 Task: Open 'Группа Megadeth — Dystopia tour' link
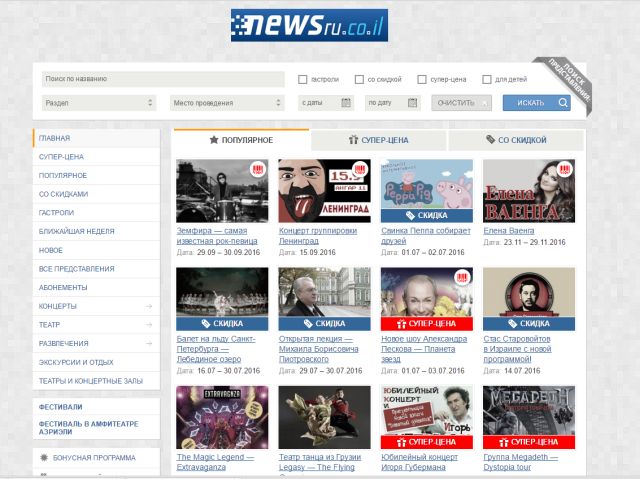pos(520,462)
